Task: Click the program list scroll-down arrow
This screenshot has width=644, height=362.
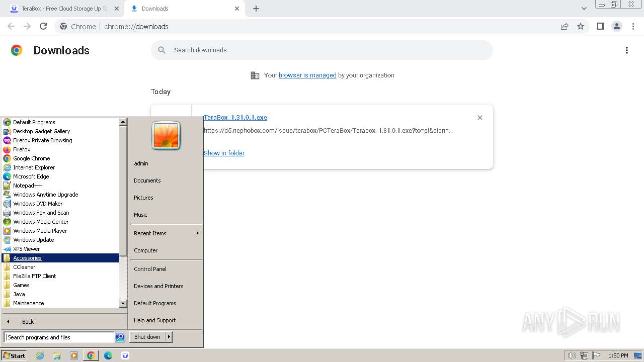Action: tap(123, 304)
